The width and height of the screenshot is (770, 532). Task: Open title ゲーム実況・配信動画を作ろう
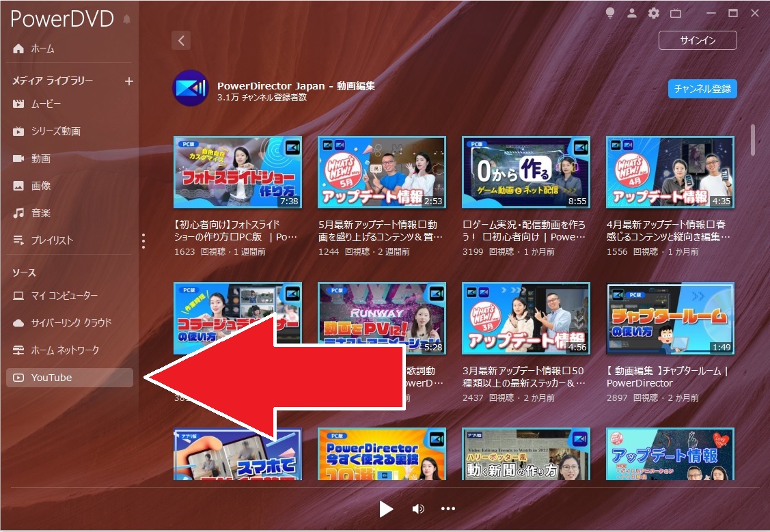(x=524, y=231)
